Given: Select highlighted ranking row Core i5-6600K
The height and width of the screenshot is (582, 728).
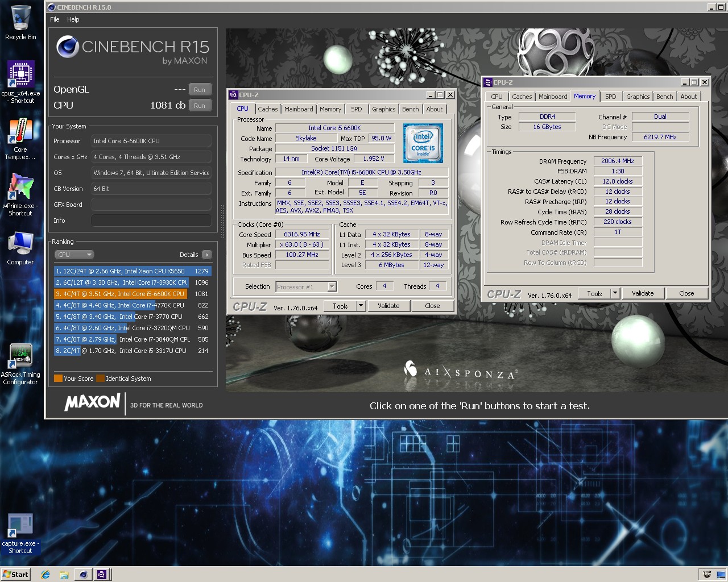Looking at the screenshot, I should click(133, 294).
